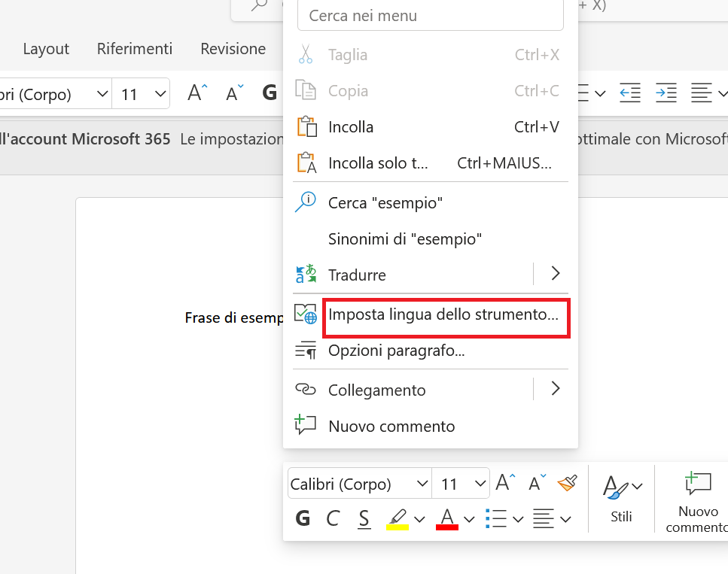The width and height of the screenshot is (728, 574).
Task: Clear formatting with the eraser brush
Action: [567, 483]
